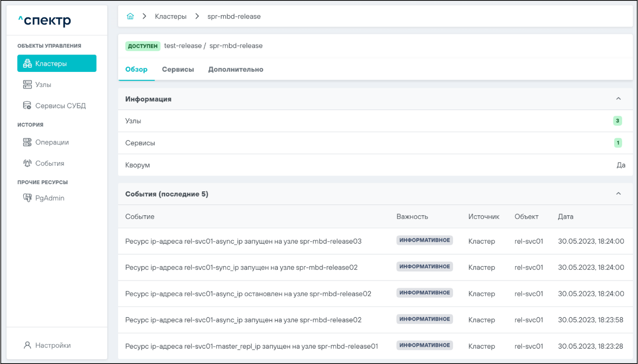Viewport: 638px width, 364px height.
Task: Click Кластеры breadcrumb link
Action: [x=170, y=16]
